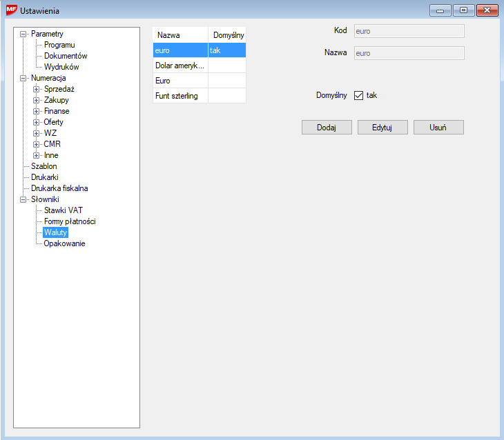The image size is (504, 440).
Task: Expand the CMR tree node
Action: (37, 144)
